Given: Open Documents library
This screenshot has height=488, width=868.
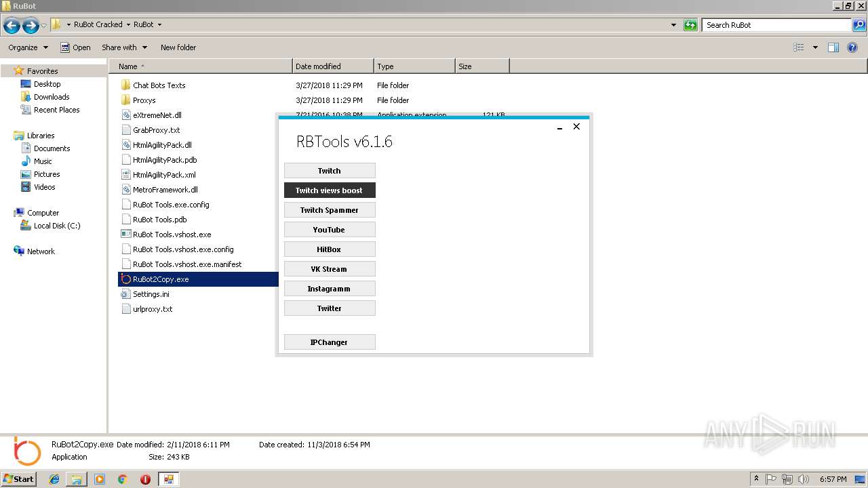Looking at the screenshot, I should click(x=52, y=148).
